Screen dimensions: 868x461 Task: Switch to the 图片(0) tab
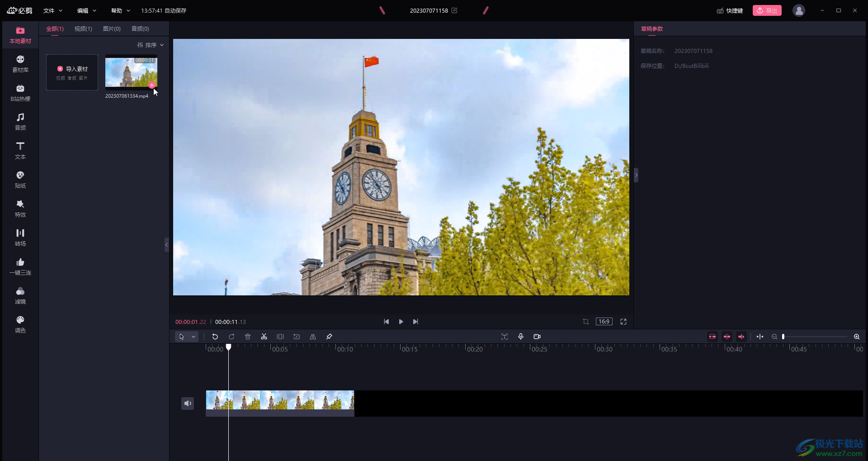(112, 29)
